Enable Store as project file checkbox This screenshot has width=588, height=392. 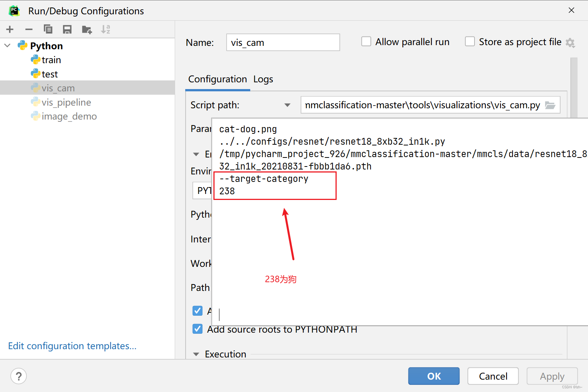click(470, 41)
